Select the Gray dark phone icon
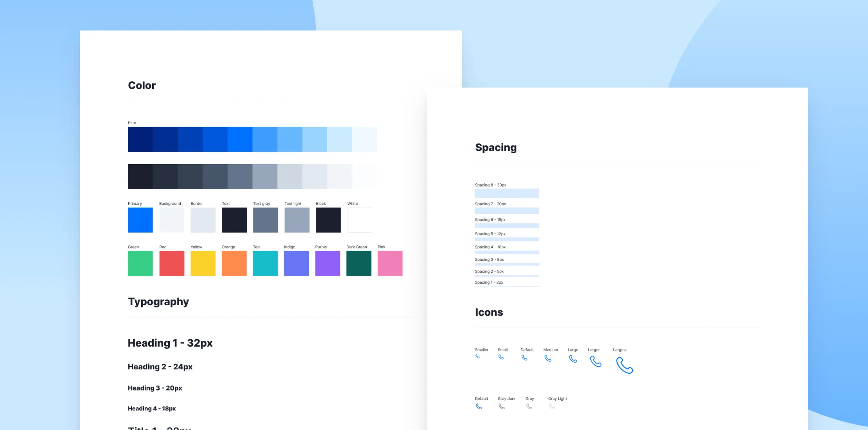Image resolution: width=868 pixels, height=430 pixels. pos(502,407)
